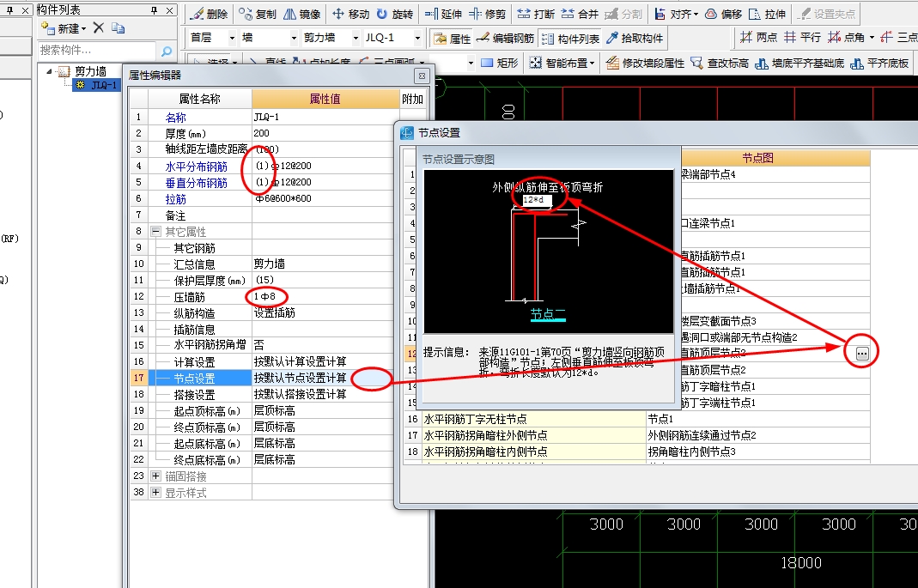
Task: Click Align Bottom Slab (平齐底板) tool
Action: coord(879,64)
